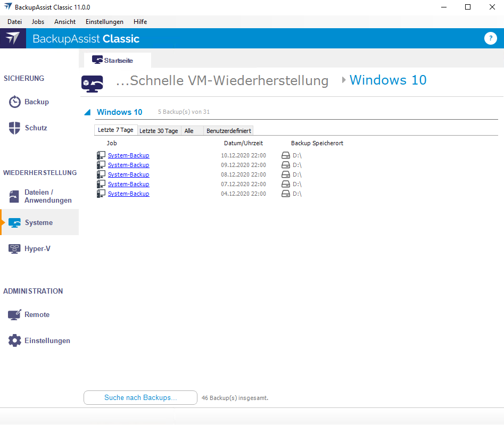Click the Systeme monitor icon
Viewport: 504px width, 425px height.
pyautogui.click(x=15, y=223)
